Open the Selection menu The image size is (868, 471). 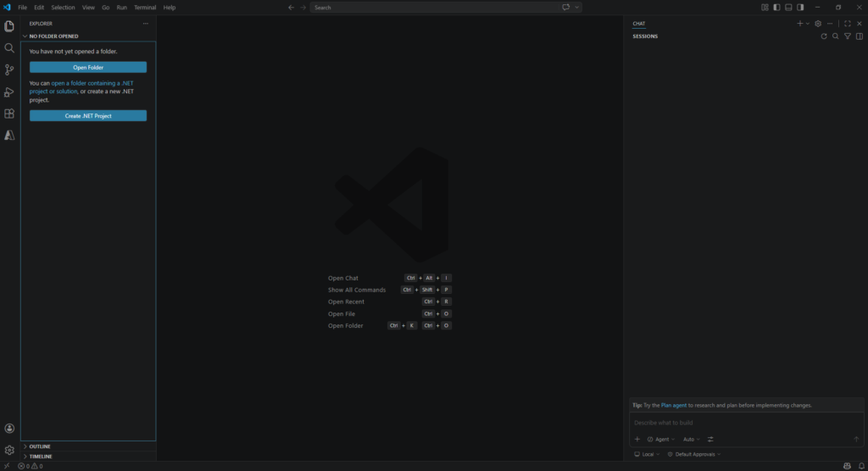point(63,8)
